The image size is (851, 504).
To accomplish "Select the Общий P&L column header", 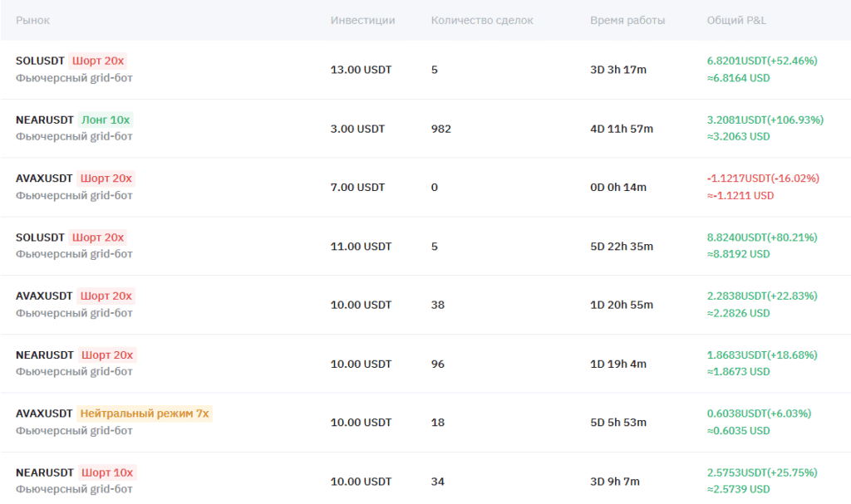I will point(736,21).
